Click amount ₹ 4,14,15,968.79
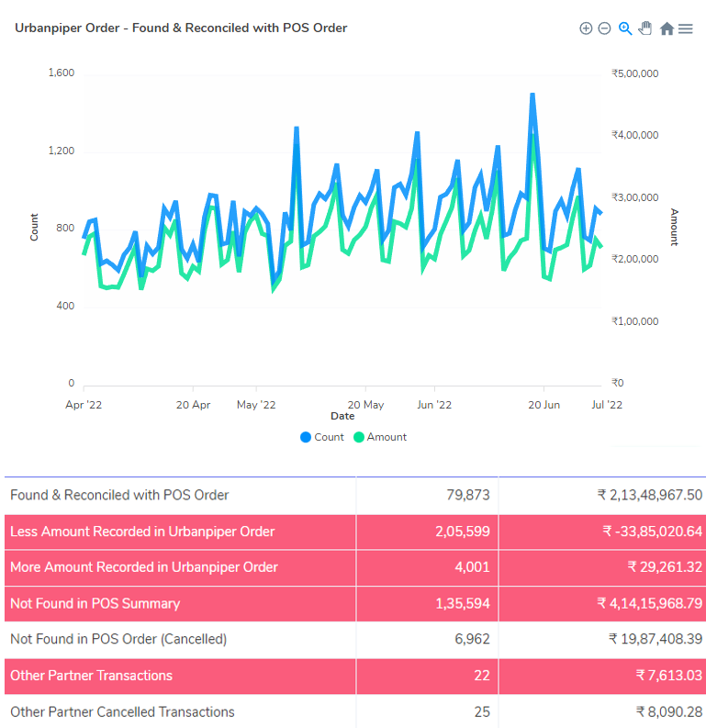Viewport: 706px width, 728px height. click(x=649, y=603)
